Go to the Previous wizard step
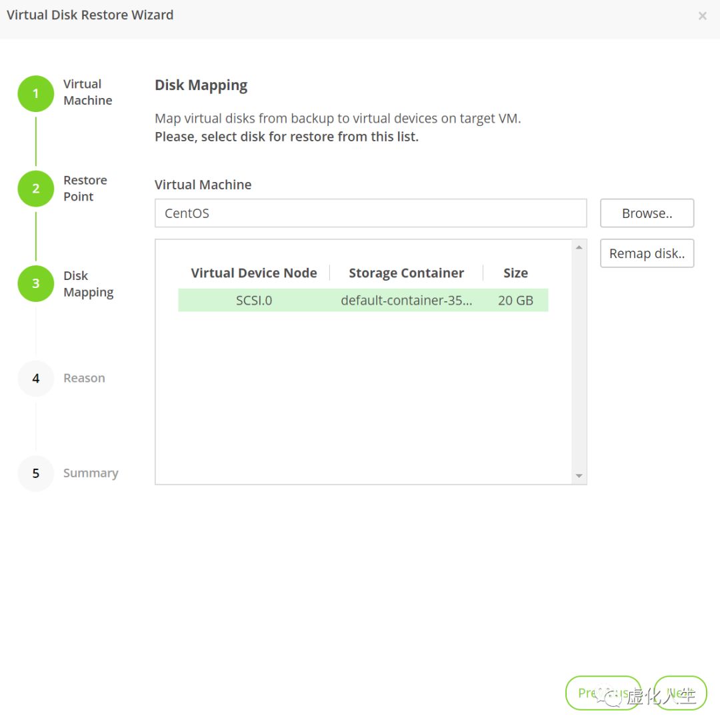Viewport: 720px width, 728px height. (603, 693)
